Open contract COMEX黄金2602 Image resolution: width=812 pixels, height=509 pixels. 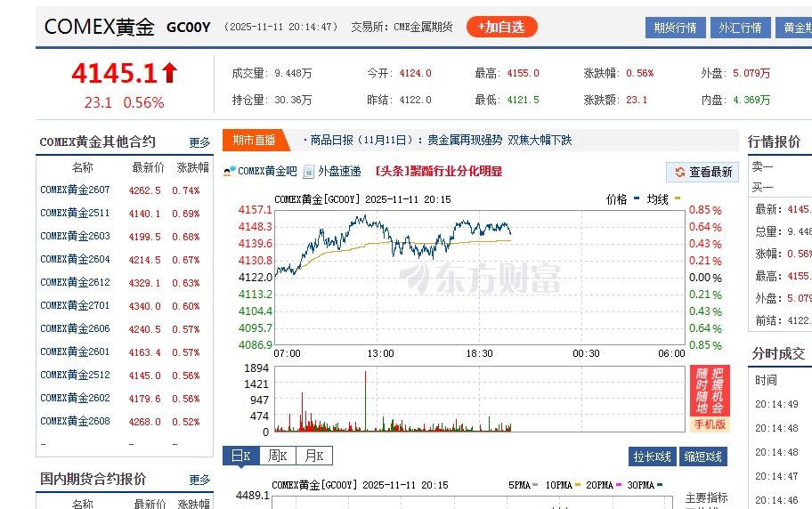pos(75,398)
